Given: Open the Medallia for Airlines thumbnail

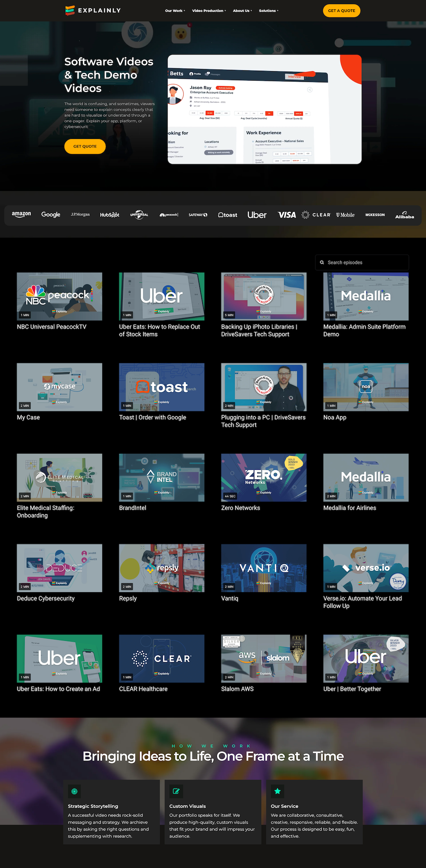Looking at the screenshot, I should [x=366, y=477].
